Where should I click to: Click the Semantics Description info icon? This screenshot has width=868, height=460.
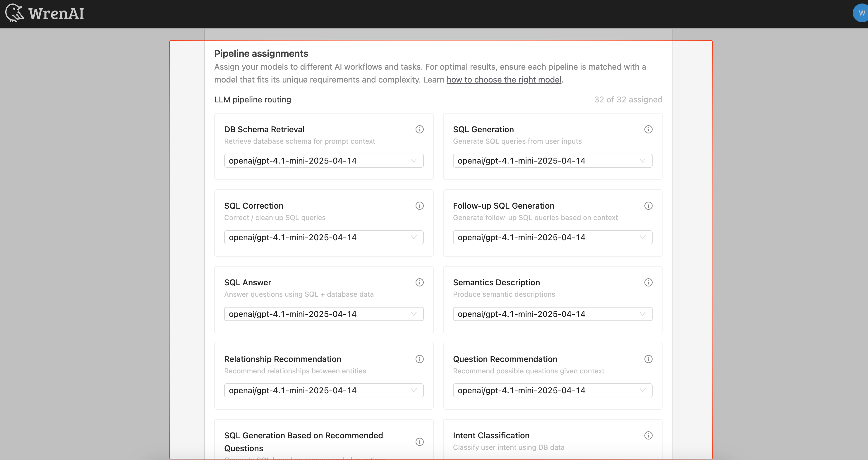(x=648, y=282)
